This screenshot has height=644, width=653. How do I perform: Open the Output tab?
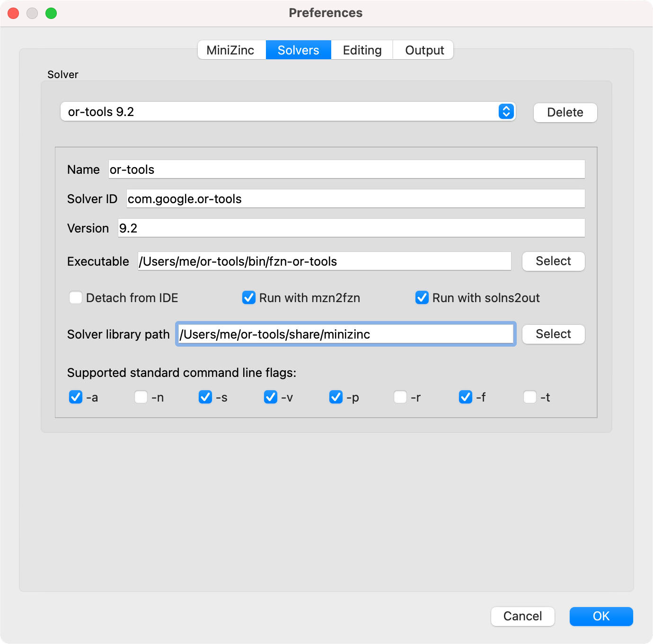(x=424, y=50)
